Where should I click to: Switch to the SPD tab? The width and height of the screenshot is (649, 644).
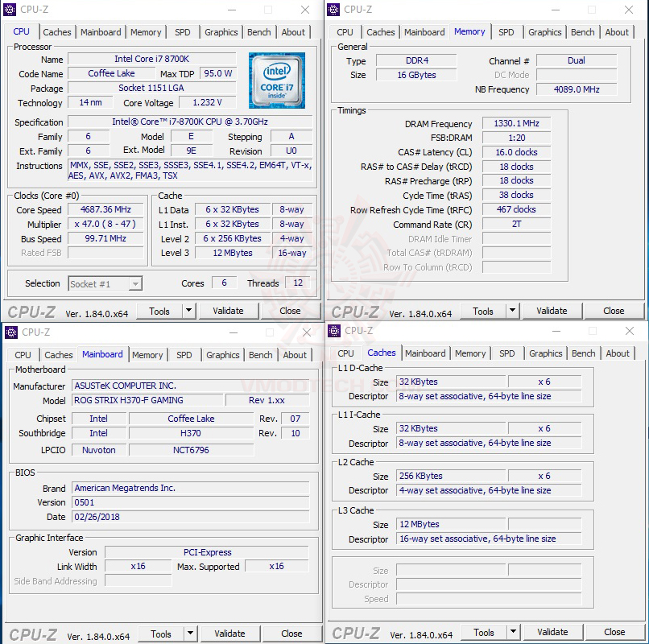[x=182, y=32]
